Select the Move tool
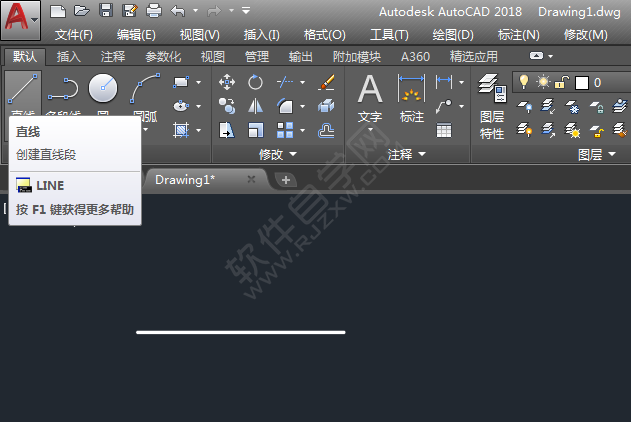 pos(227,82)
